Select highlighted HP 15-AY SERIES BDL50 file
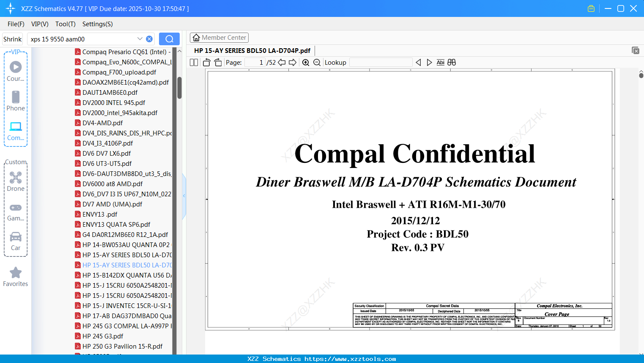This screenshot has height=363, width=644. pyautogui.click(x=123, y=265)
